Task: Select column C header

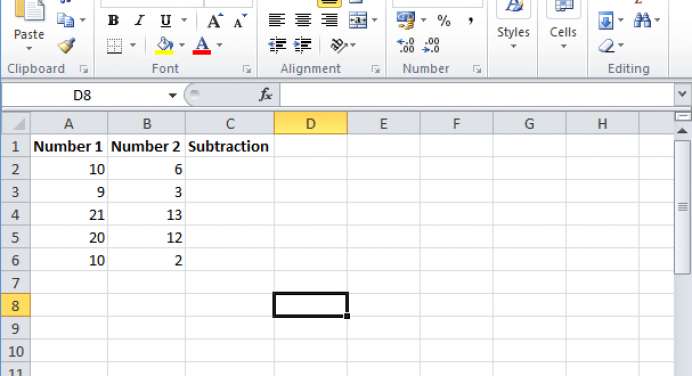Action: pyautogui.click(x=230, y=124)
